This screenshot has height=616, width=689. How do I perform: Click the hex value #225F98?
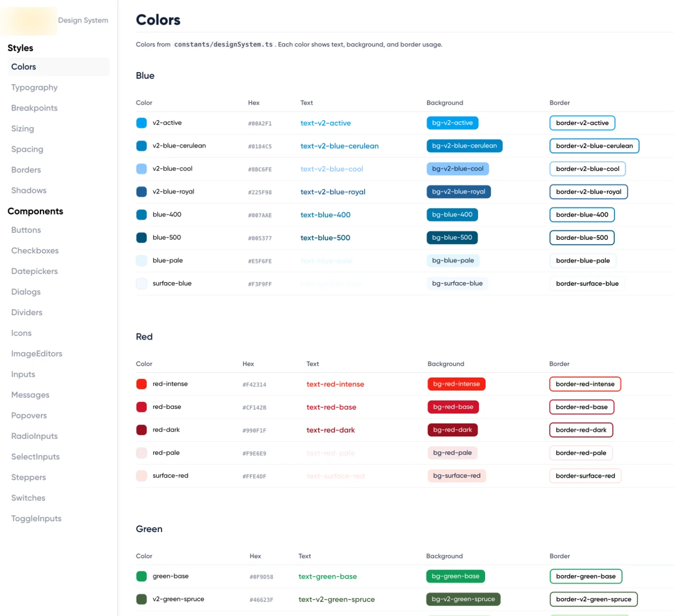coord(260,192)
